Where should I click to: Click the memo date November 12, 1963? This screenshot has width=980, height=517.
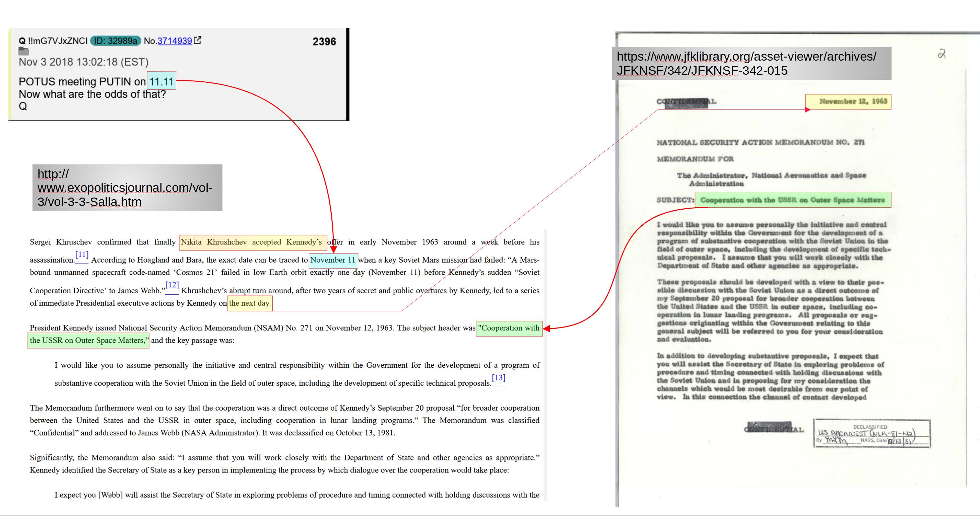(848, 101)
